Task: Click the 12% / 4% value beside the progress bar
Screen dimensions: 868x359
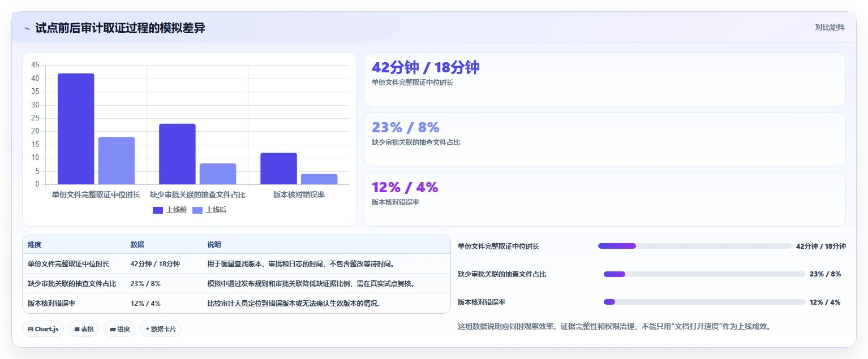Action: click(825, 302)
